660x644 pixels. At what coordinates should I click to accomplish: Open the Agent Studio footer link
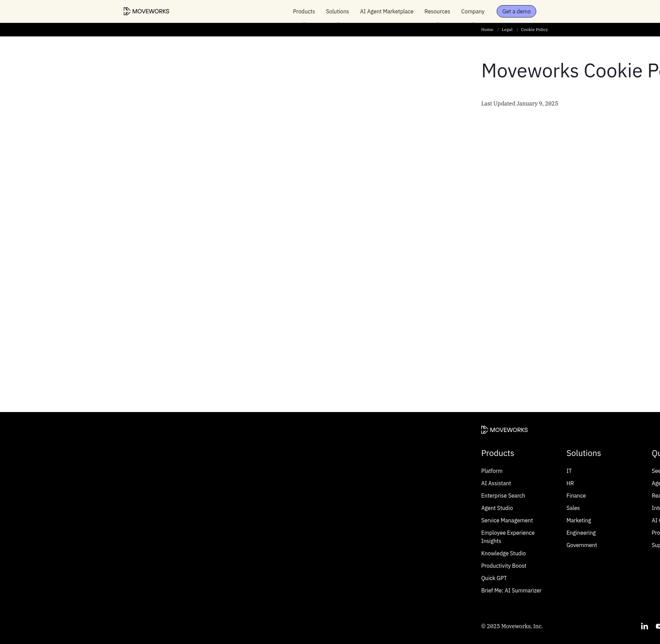tap(497, 508)
